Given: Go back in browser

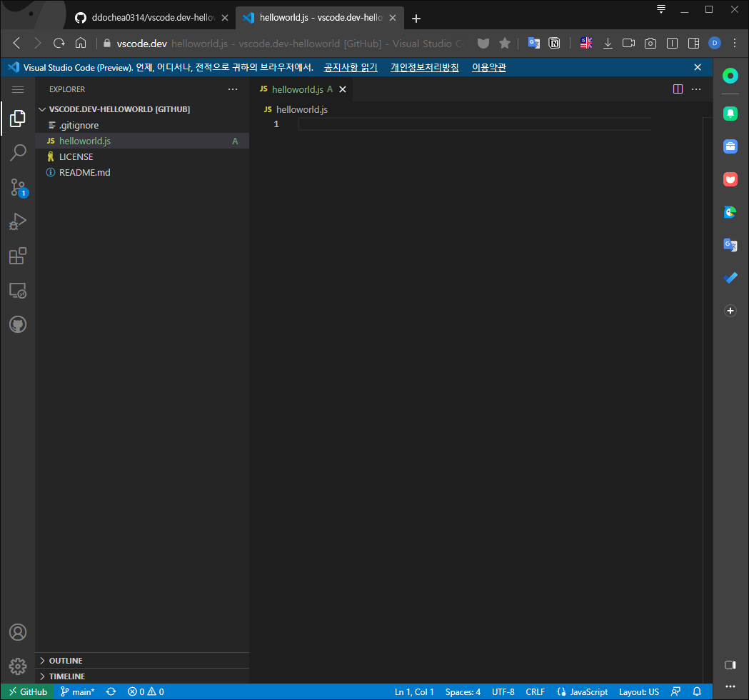Looking at the screenshot, I should [16, 44].
